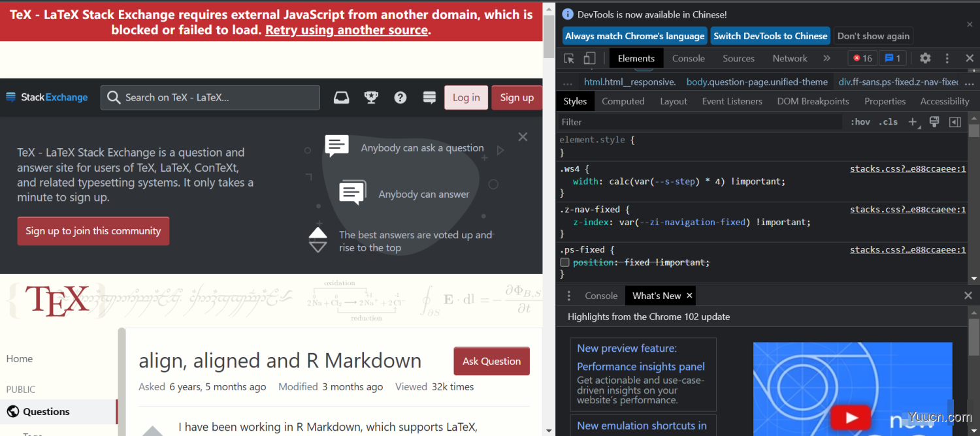The image size is (980, 436).
Task: Open Questions in the left sidebar
Action: [46, 411]
